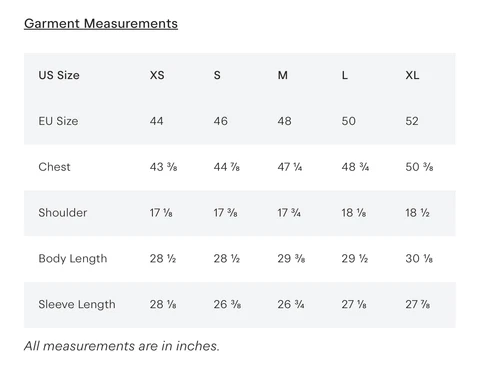Select chest measurement 47 ¼ for M

pos(290,167)
